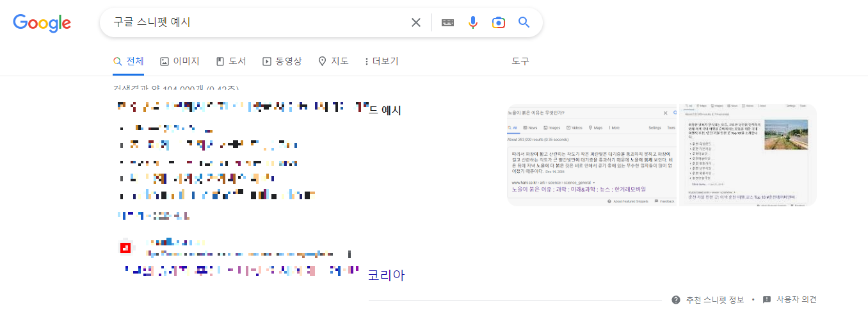Image resolution: width=868 pixels, height=312 pixels.
Task: Click the feedback speech bubble icon
Action: coord(767,300)
